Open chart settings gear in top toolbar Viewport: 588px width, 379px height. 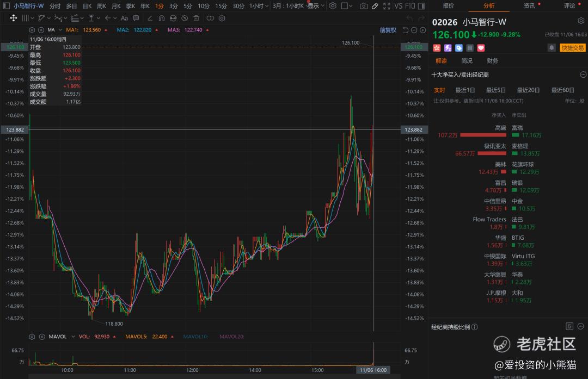(333, 6)
